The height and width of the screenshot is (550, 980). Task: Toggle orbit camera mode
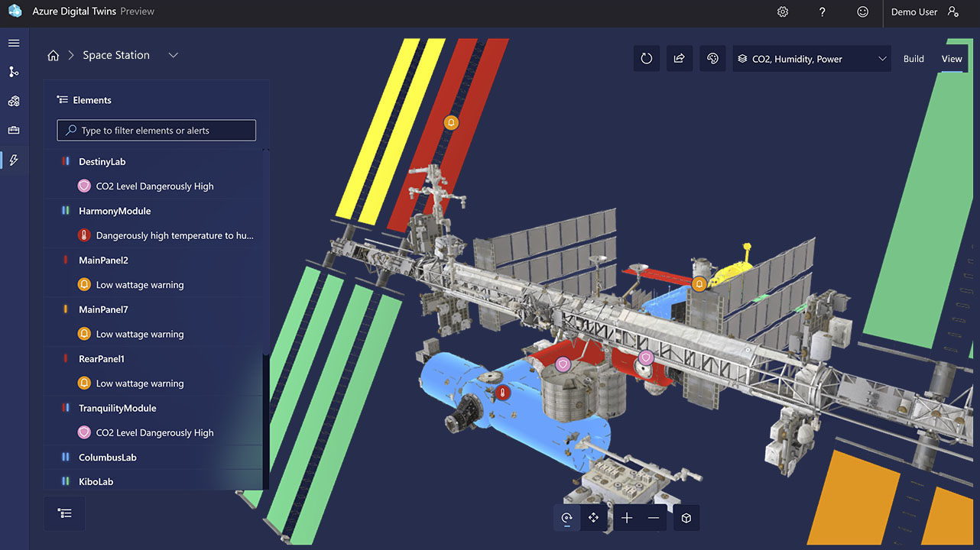[566, 517]
